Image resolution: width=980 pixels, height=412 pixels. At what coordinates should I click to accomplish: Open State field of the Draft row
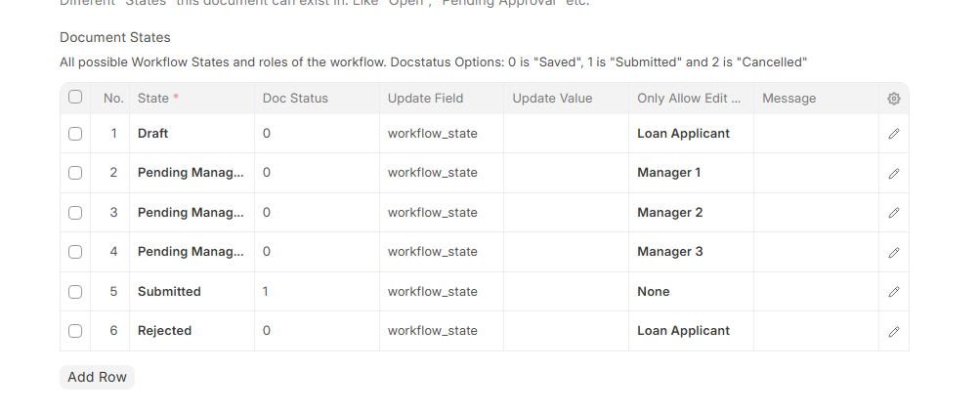192,134
